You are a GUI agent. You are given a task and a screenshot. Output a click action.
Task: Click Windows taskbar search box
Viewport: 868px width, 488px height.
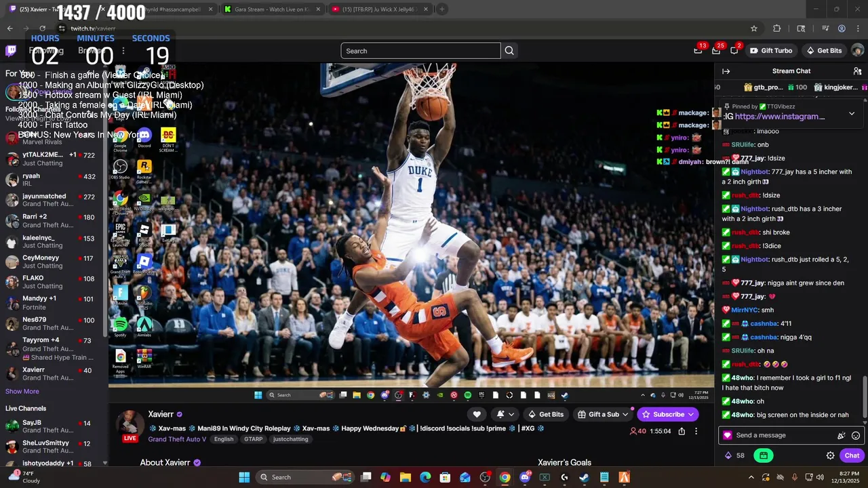click(304, 477)
